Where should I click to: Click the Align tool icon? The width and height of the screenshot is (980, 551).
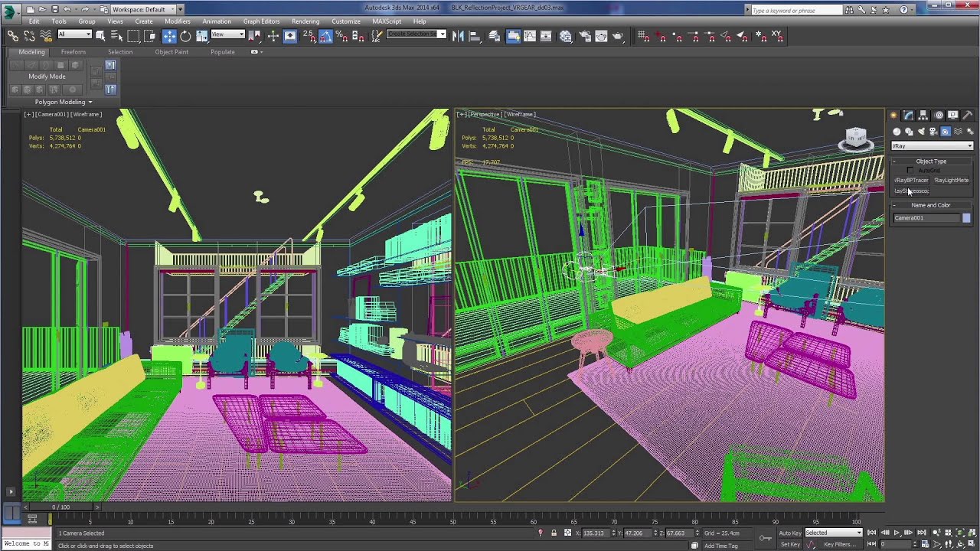(475, 36)
